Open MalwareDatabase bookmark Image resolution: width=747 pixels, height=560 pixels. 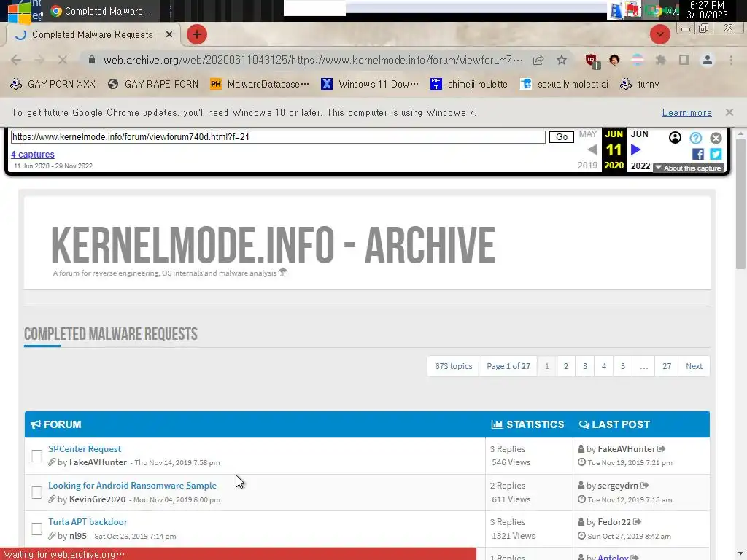pos(260,85)
